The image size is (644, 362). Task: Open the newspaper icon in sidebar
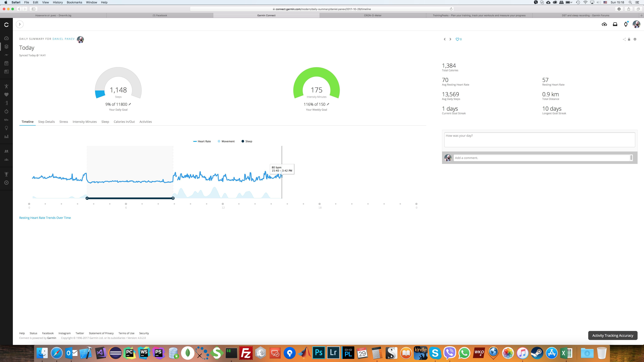[7, 72]
